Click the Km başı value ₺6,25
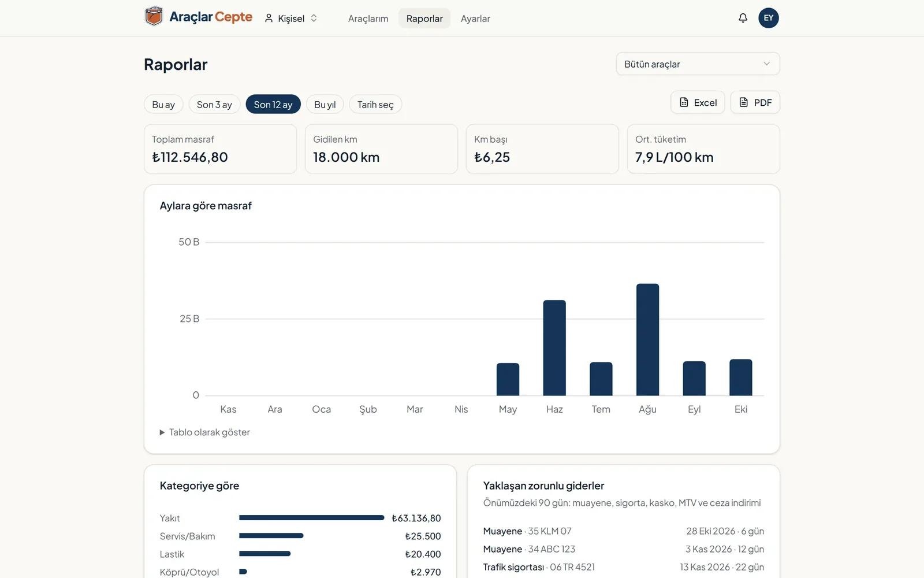924x578 pixels. (x=492, y=157)
